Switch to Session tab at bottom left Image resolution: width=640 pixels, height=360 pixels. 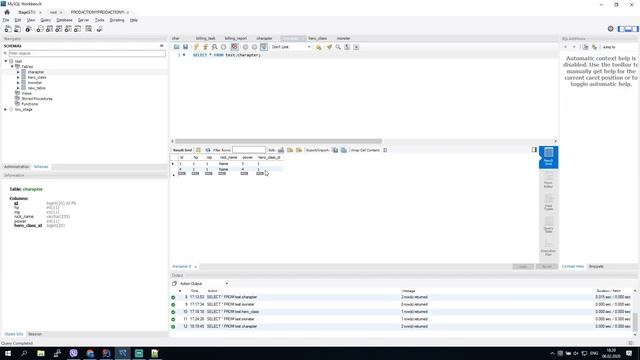tap(35, 334)
